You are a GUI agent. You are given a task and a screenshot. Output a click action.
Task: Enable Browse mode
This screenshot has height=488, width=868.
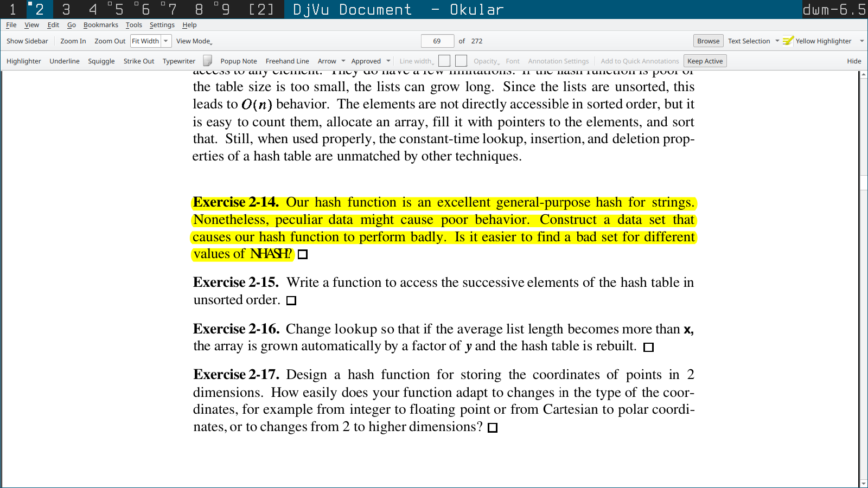(x=708, y=41)
